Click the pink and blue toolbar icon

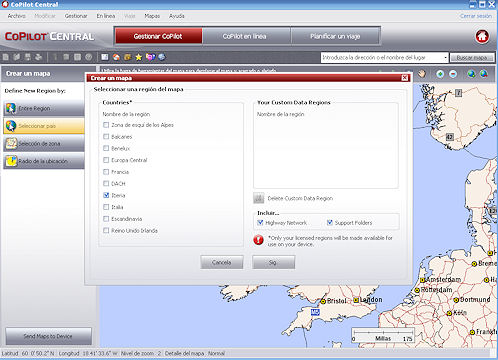(150, 57)
